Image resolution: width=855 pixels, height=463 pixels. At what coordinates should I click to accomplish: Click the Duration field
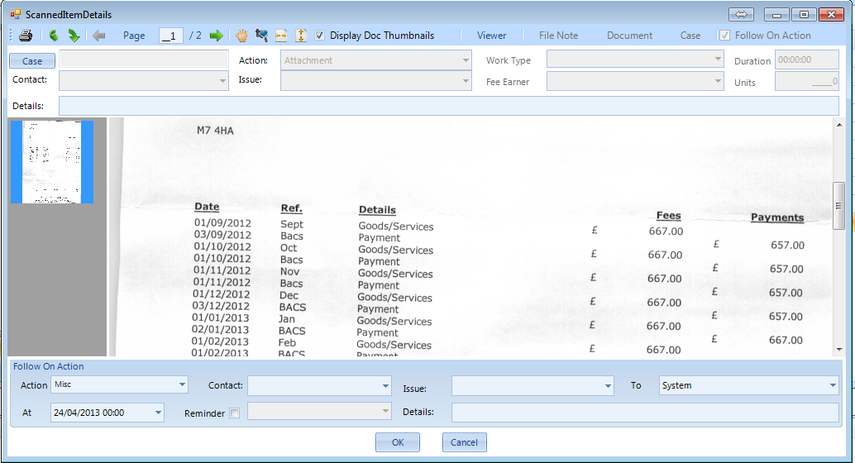pyautogui.click(x=806, y=60)
